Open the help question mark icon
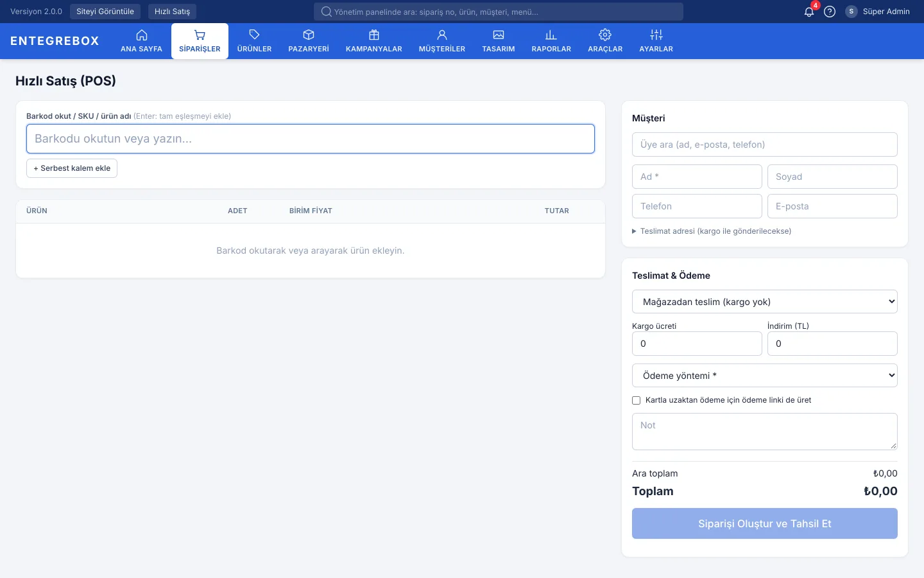Viewport: 924px width, 578px height. click(830, 12)
